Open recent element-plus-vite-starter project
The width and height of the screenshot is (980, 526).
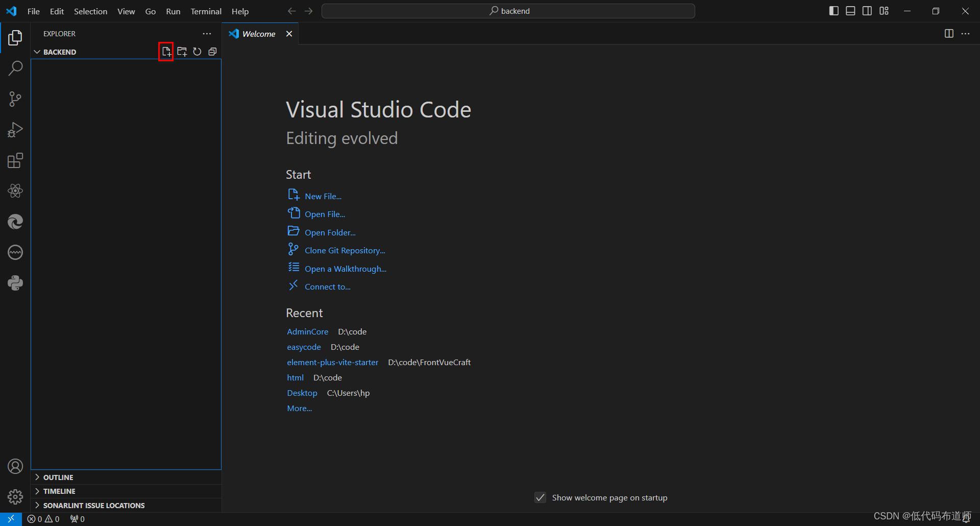tap(333, 362)
